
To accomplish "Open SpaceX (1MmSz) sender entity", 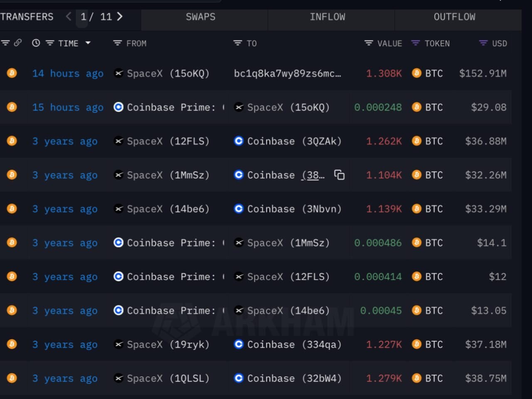I will pos(168,175).
